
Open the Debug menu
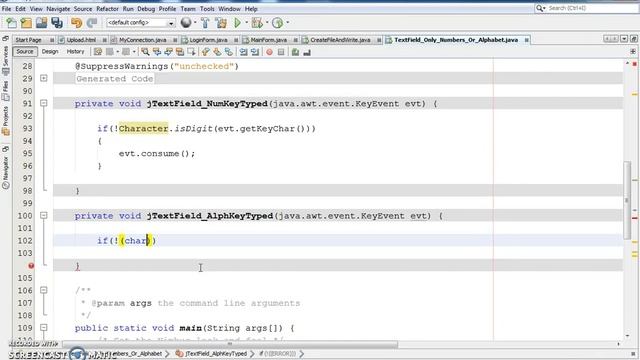146,9
